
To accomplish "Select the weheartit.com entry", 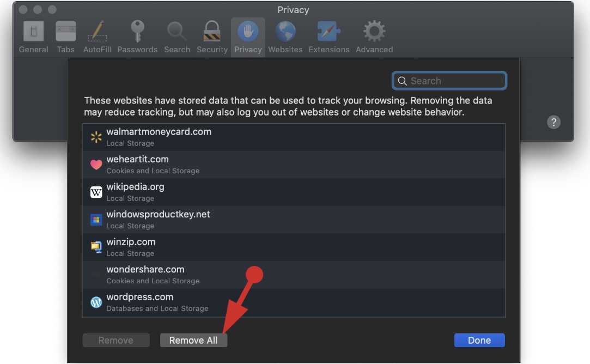I will pyautogui.click(x=294, y=165).
